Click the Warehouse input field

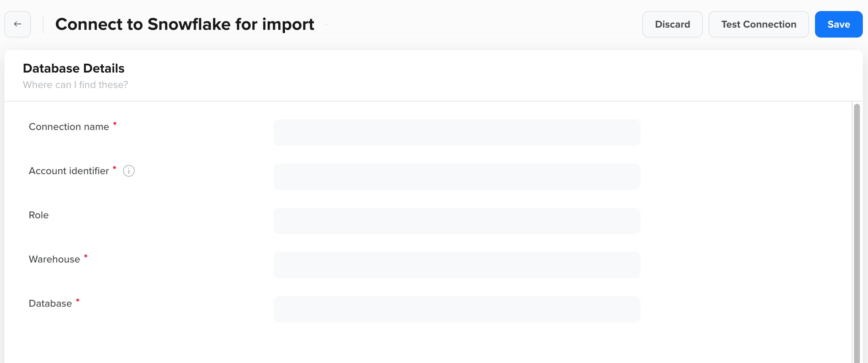(x=456, y=265)
